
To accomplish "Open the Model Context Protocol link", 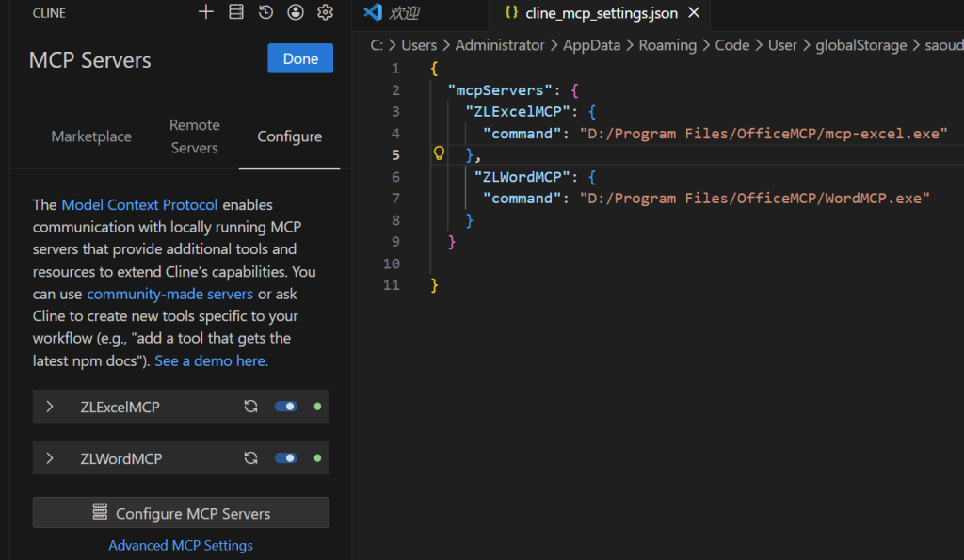I will (x=139, y=204).
